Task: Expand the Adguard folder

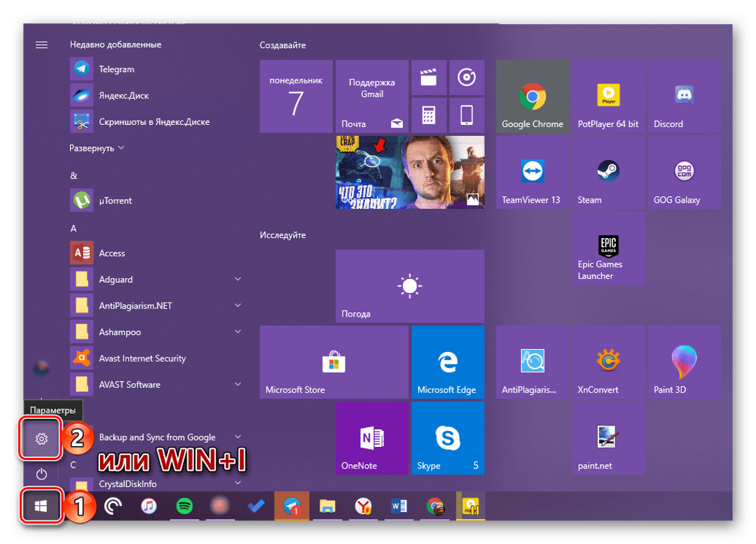Action: point(238,280)
